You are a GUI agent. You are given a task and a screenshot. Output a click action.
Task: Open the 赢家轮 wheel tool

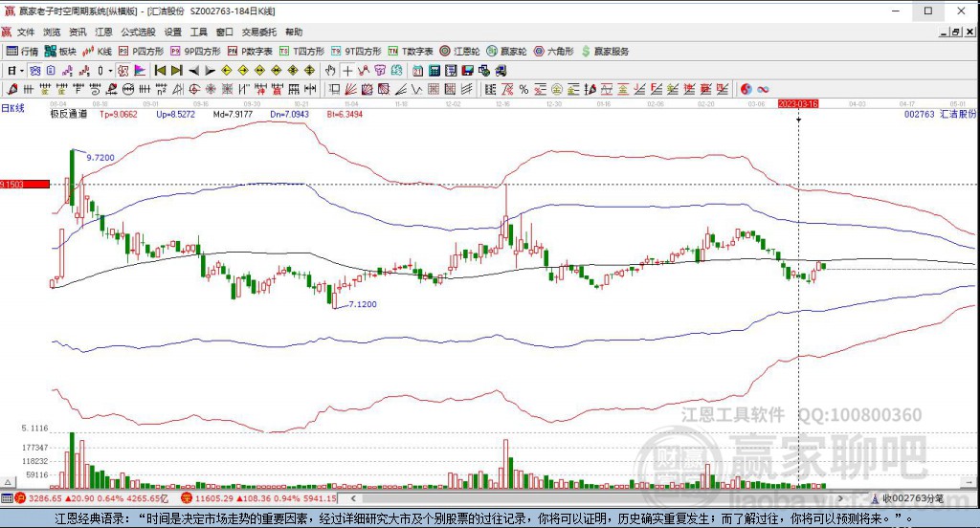pyautogui.click(x=507, y=52)
